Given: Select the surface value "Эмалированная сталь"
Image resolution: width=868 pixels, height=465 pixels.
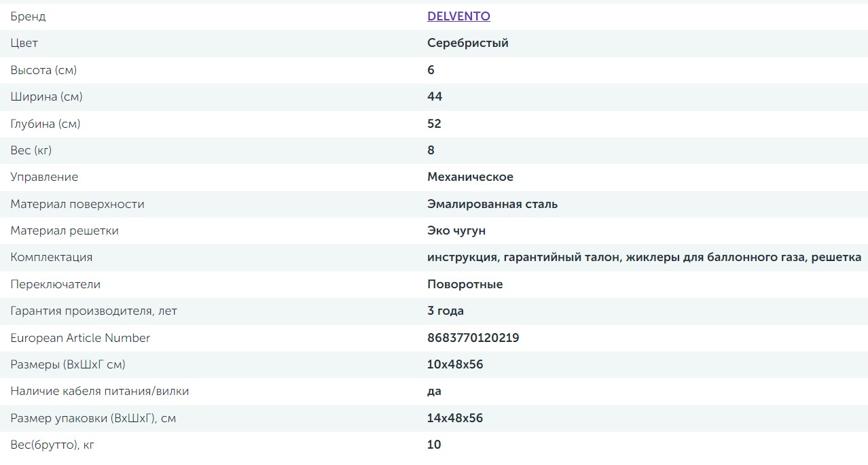Looking at the screenshot, I should [x=492, y=204].
